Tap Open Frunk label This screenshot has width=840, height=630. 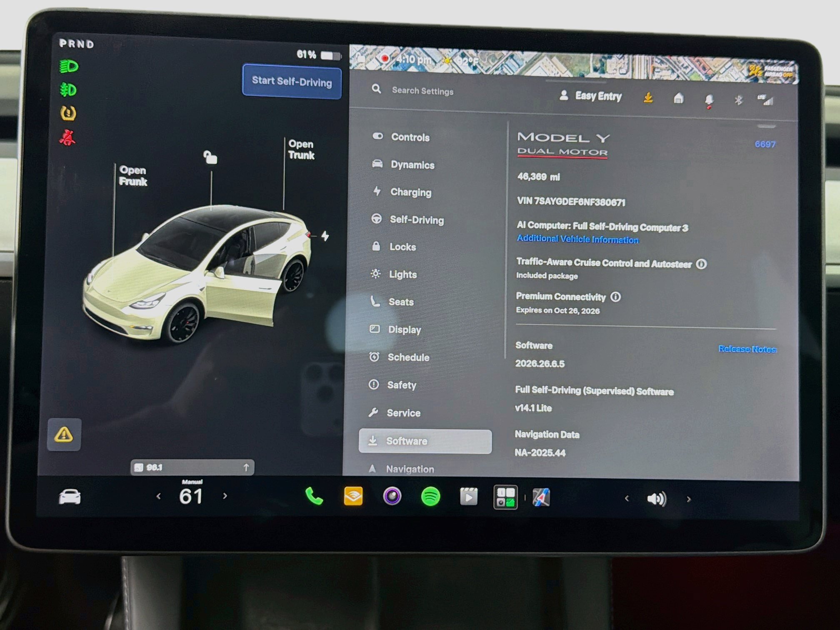pos(133,176)
